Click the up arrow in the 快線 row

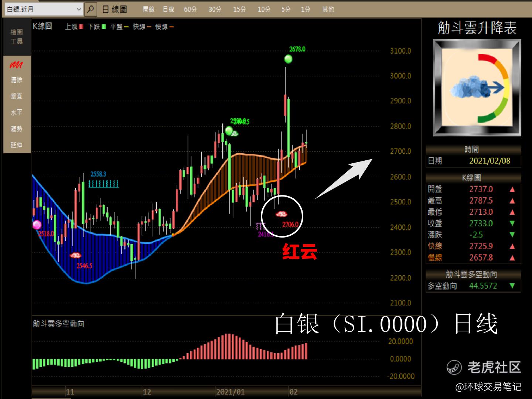tap(512, 246)
